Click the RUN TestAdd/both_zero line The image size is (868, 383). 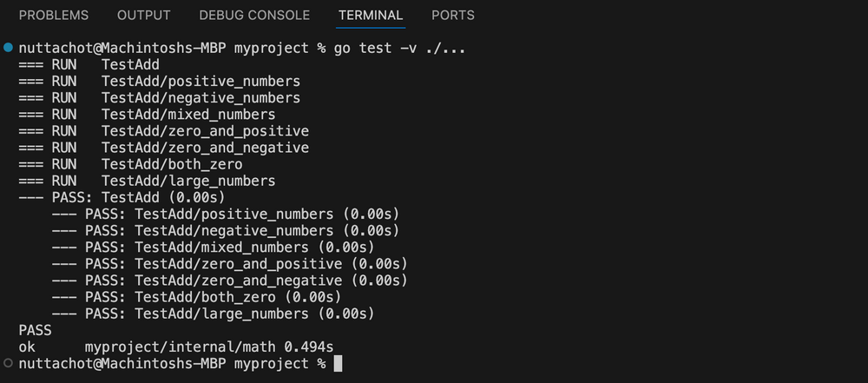130,164
